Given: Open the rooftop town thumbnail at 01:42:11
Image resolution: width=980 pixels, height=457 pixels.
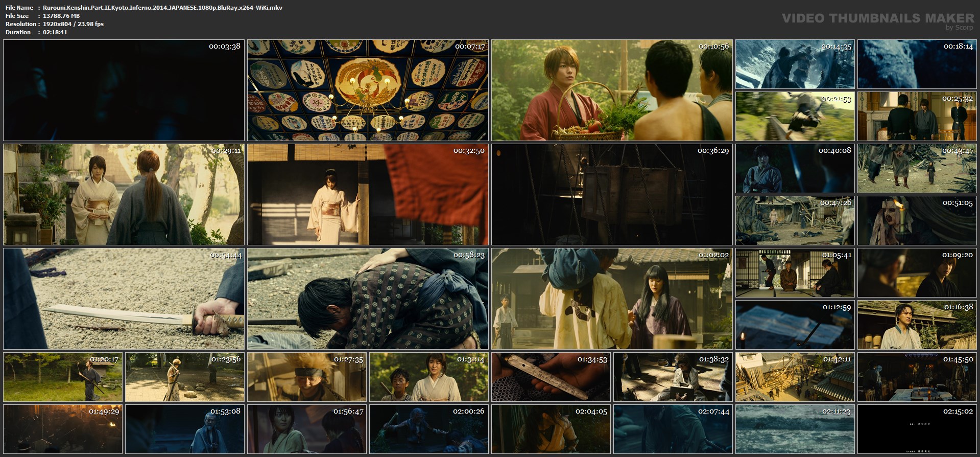Looking at the screenshot, I should (795, 377).
